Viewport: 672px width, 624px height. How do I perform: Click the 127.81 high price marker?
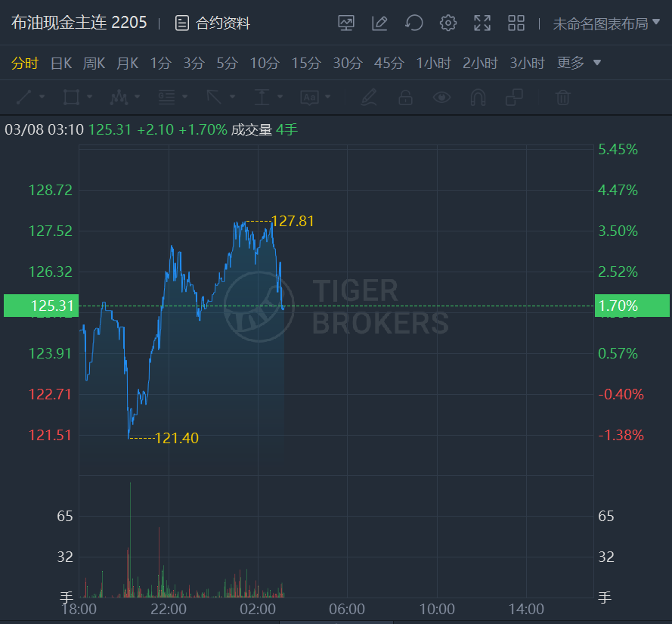click(293, 222)
